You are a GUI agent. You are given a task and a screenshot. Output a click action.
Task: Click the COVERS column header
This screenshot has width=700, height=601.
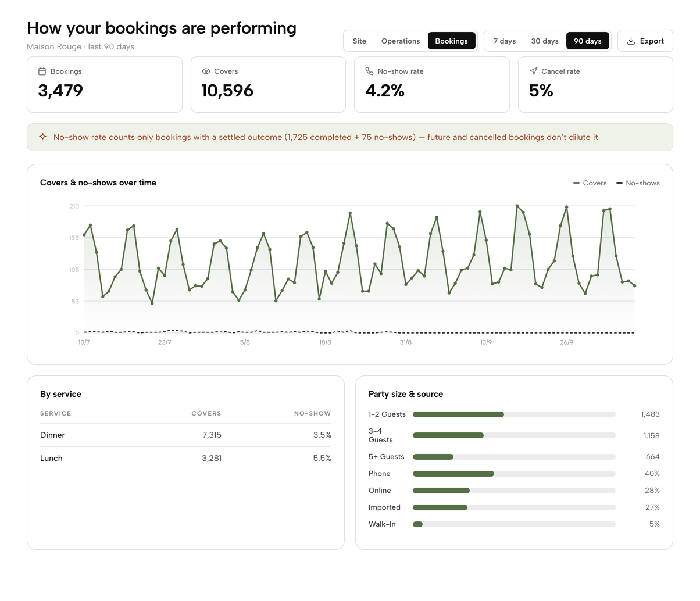click(x=206, y=414)
